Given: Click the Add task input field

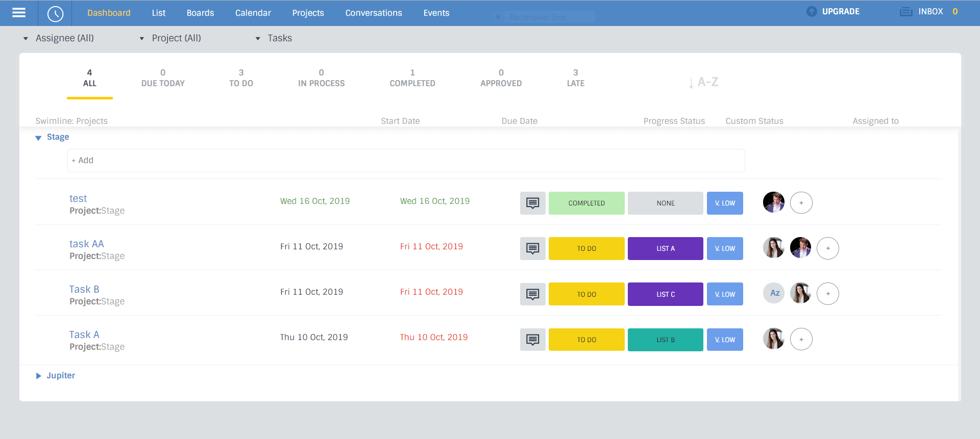Looking at the screenshot, I should click(x=406, y=161).
